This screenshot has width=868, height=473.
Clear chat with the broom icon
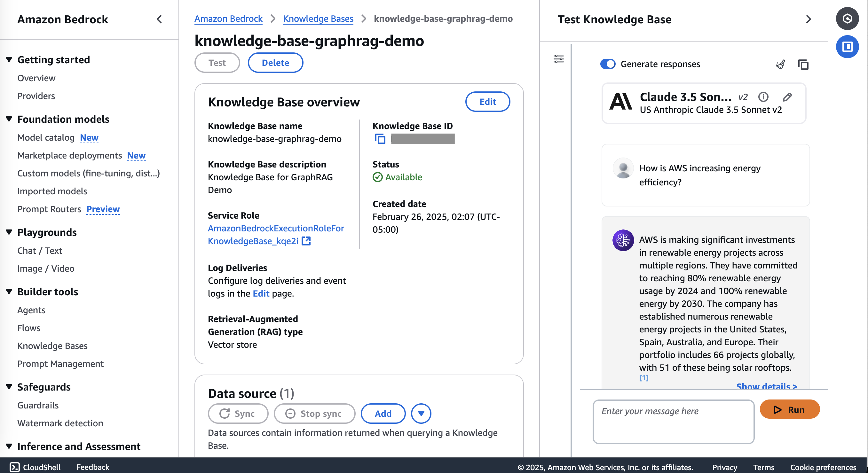pyautogui.click(x=780, y=64)
